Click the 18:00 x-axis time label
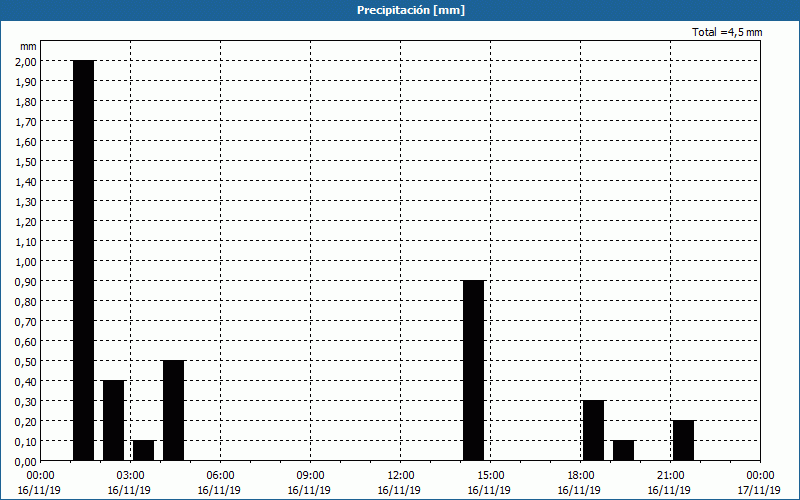This screenshot has height=500, width=800. coord(581,476)
